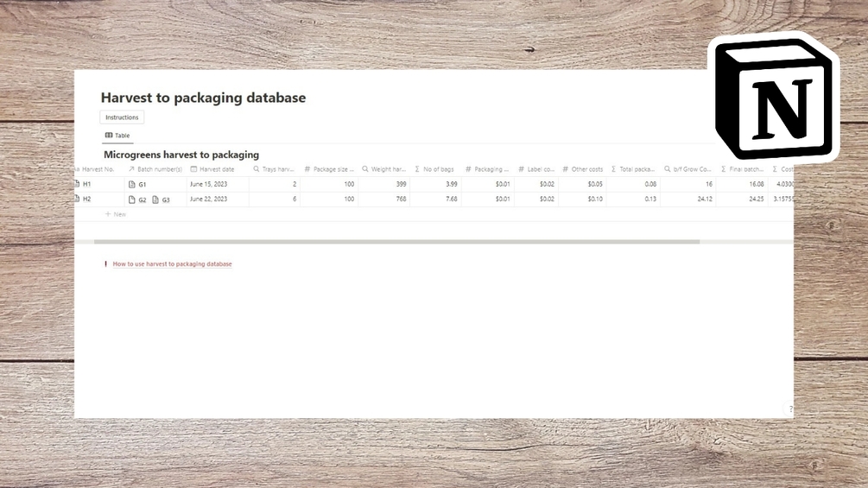Open the H1 harvest page icon

click(x=77, y=184)
